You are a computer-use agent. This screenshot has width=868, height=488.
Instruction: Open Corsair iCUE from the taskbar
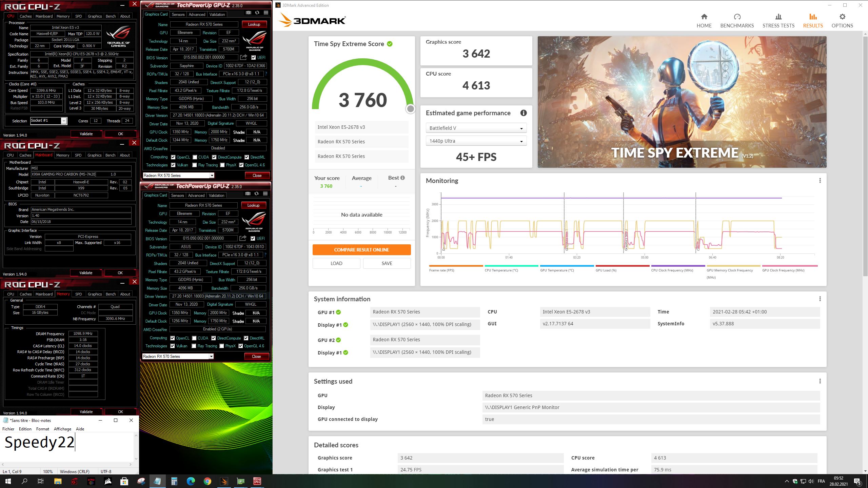point(108,481)
